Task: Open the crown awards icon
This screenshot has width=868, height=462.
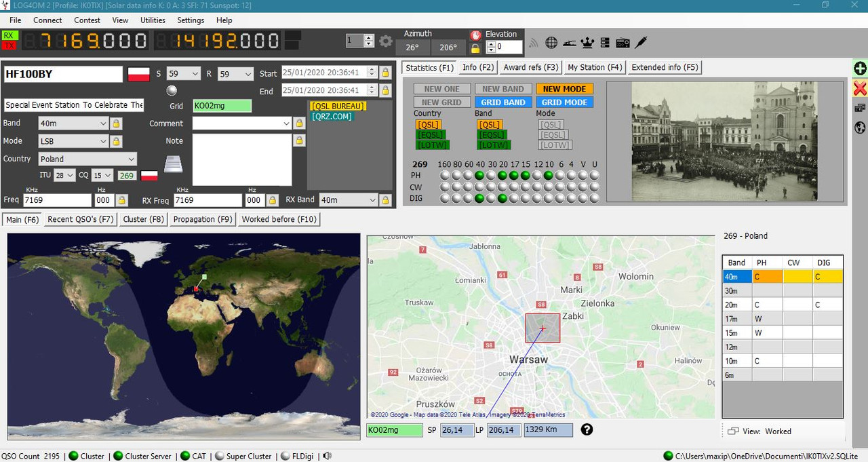Action: [587, 43]
